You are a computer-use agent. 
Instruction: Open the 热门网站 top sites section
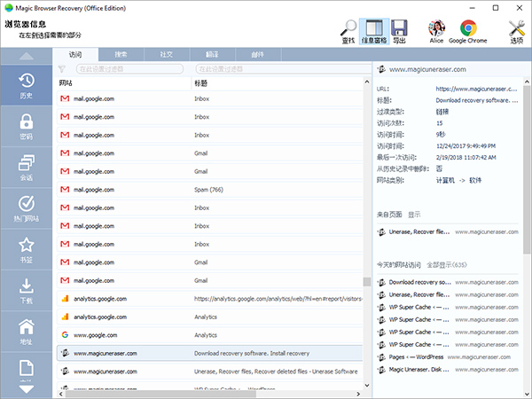27,208
